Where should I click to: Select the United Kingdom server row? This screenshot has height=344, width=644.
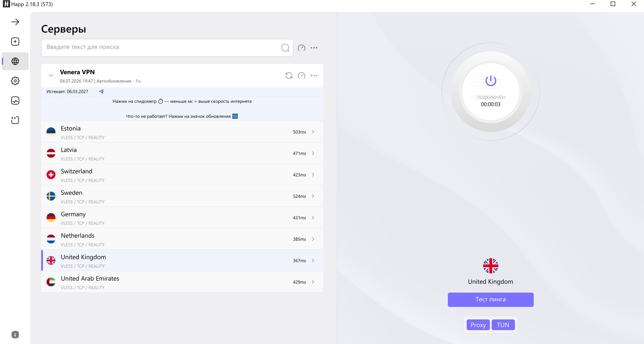click(x=182, y=261)
